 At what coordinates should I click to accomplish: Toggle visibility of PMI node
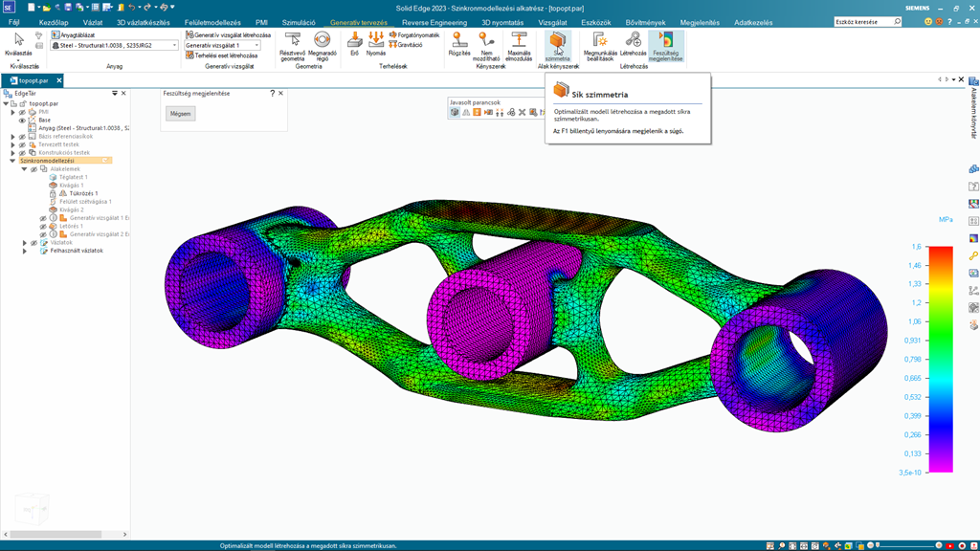pos(23,112)
